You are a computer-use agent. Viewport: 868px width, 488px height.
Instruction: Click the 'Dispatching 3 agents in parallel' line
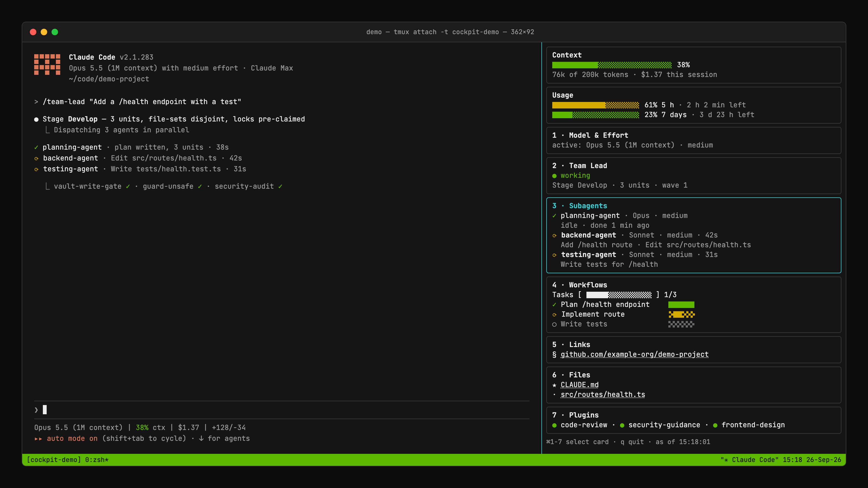pos(121,130)
